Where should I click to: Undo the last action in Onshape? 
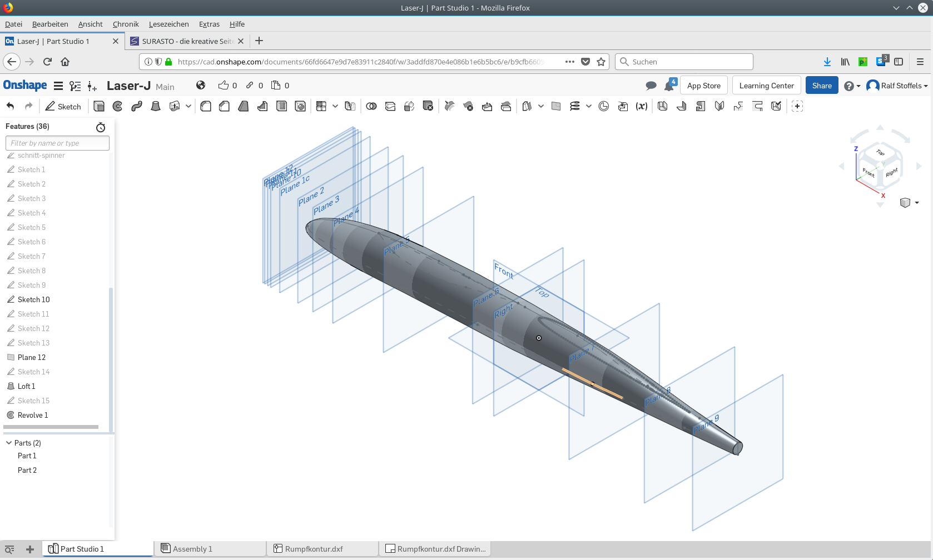[x=10, y=106]
